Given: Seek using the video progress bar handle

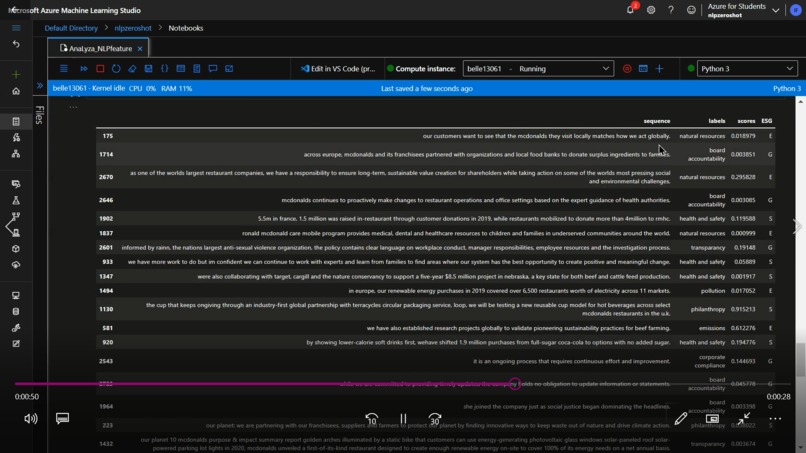Looking at the screenshot, I should (x=515, y=384).
